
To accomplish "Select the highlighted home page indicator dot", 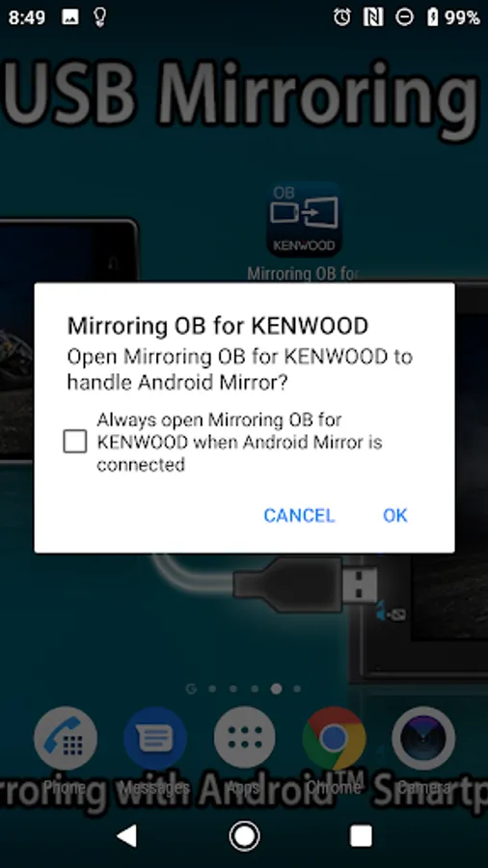I will tap(276, 689).
